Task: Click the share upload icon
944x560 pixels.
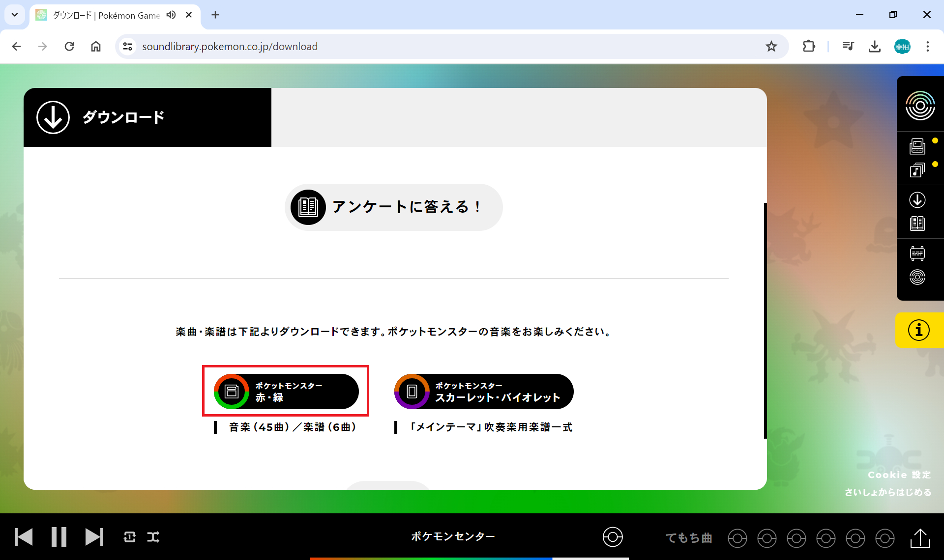Action: tap(920, 538)
